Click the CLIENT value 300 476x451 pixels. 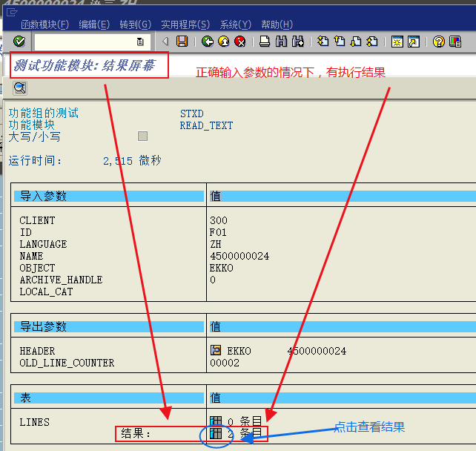tap(219, 220)
